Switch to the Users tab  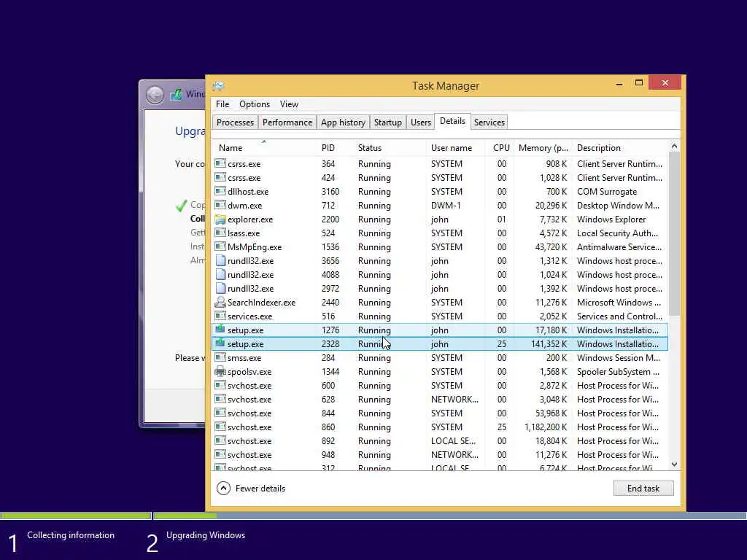pos(421,122)
